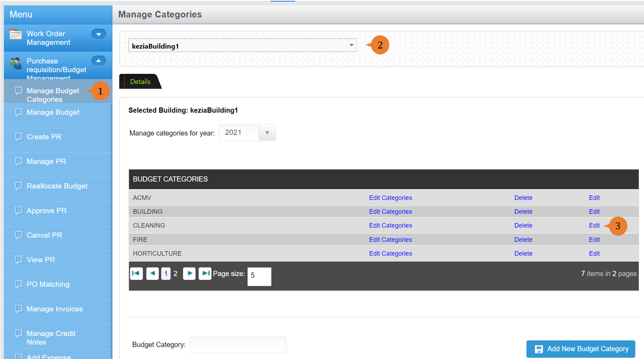Image resolution: width=644 pixels, height=359 pixels.
Task: Open the keziaBuilding1 building dropdown
Action: click(x=242, y=46)
